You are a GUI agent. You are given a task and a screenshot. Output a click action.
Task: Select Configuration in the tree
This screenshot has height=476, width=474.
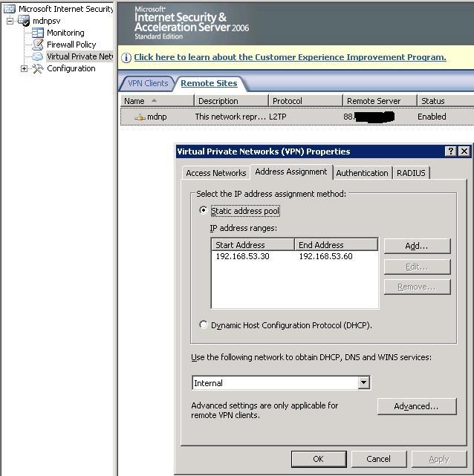click(x=71, y=68)
